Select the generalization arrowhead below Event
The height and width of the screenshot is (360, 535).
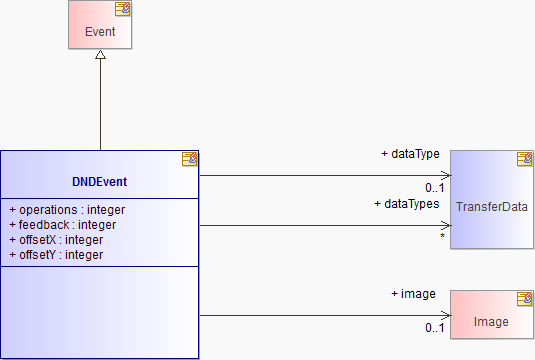pyautogui.click(x=100, y=55)
